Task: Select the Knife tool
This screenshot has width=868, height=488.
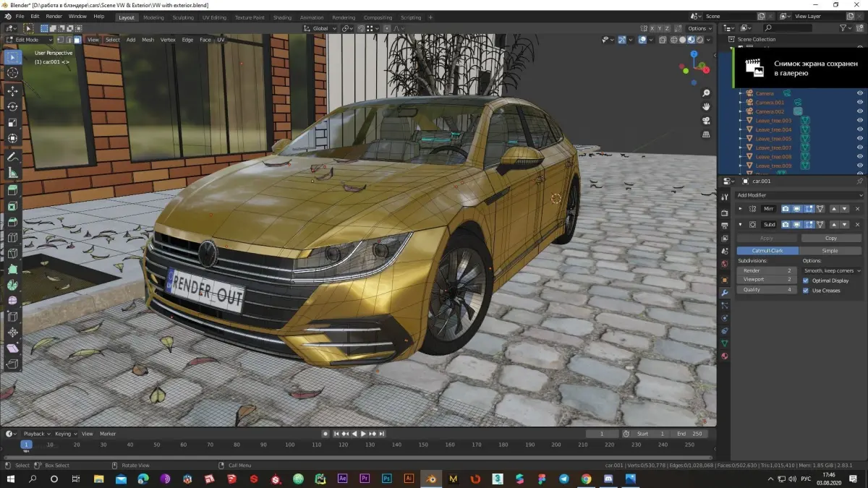Action: coord(12,253)
